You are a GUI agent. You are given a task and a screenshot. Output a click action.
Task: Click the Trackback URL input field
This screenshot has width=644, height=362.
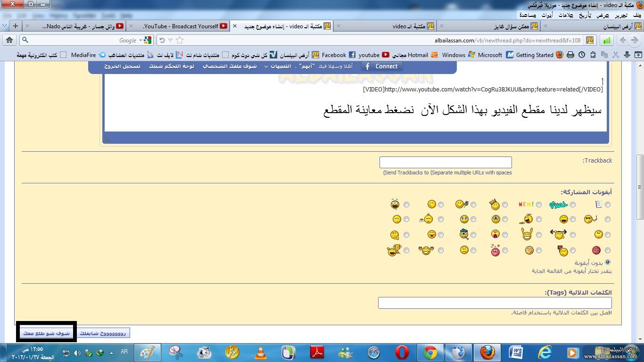point(446,163)
